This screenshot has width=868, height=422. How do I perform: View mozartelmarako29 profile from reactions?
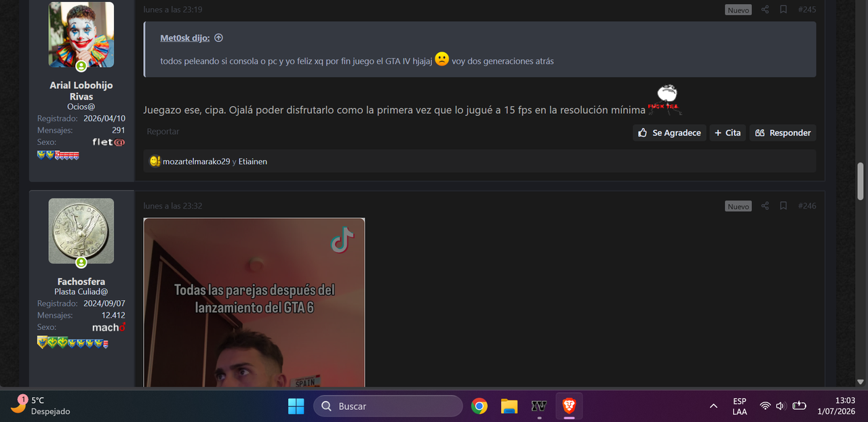(x=196, y=161)
